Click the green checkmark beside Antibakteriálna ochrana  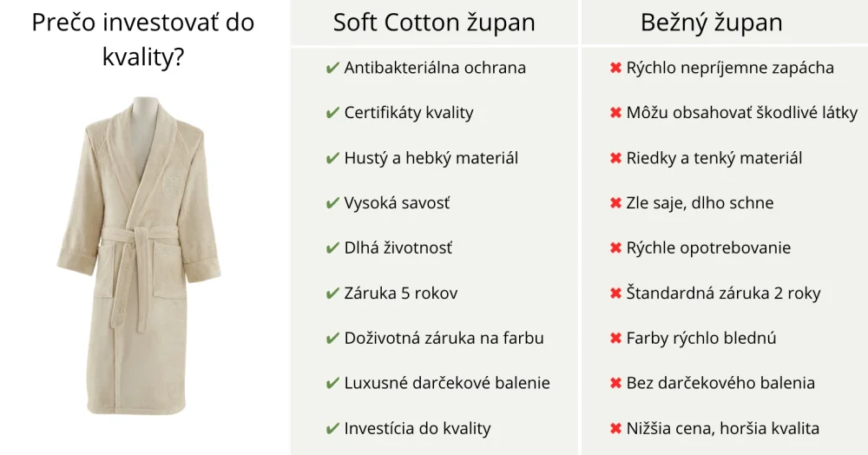(x=332, y=68)
